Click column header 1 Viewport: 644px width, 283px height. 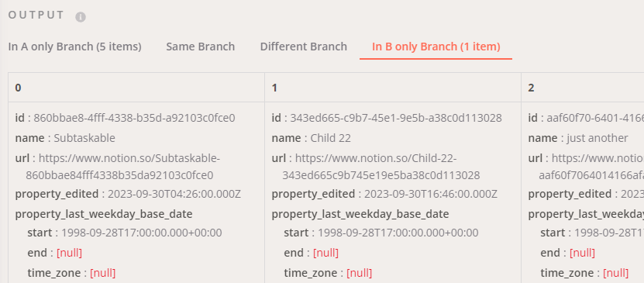[393, 88]
